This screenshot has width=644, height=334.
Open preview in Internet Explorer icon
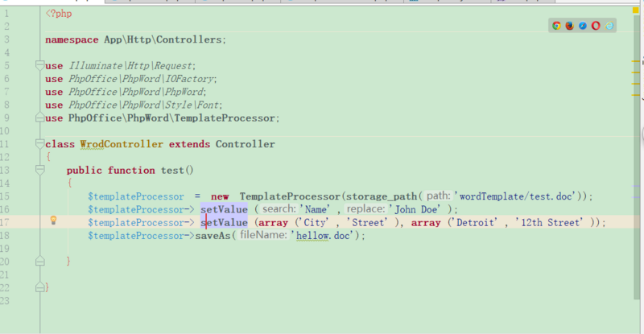pyautogui.click(x=609, y=26)
